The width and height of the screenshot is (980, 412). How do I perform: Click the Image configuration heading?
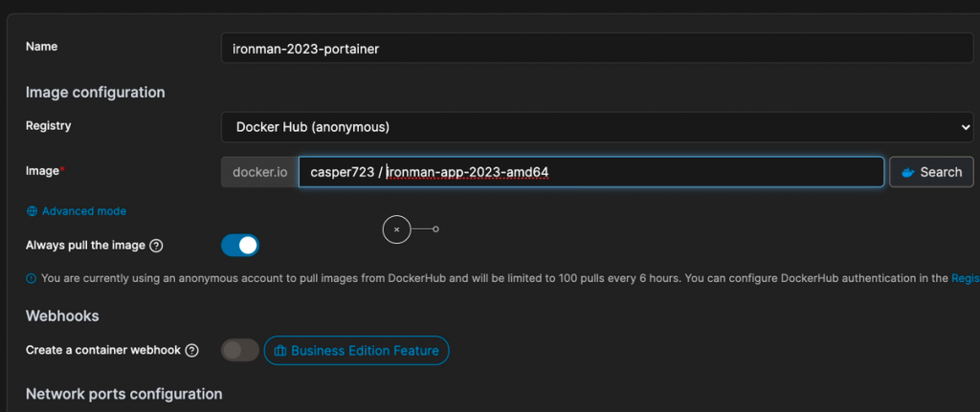point(96,93)
